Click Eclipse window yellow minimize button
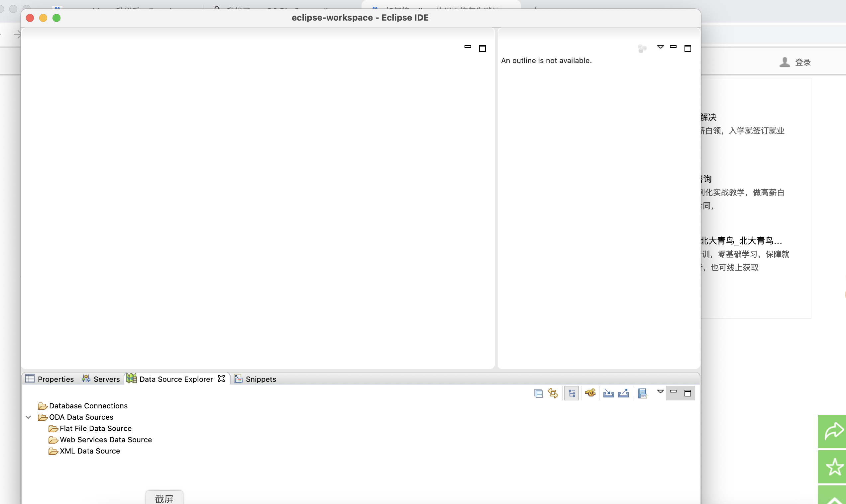Screen dimensions: 846x504 click(43, 18)
